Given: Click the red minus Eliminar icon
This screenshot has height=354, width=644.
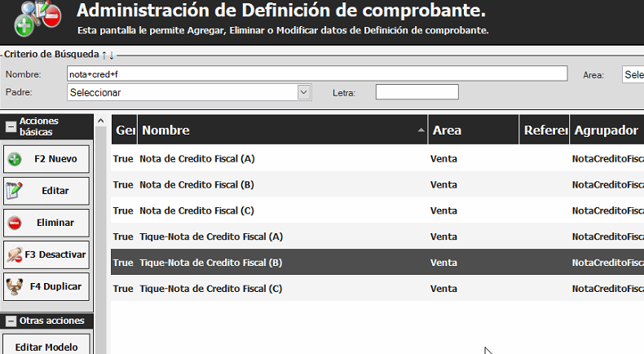Looking at the screenshot, I should pos(15,223).
